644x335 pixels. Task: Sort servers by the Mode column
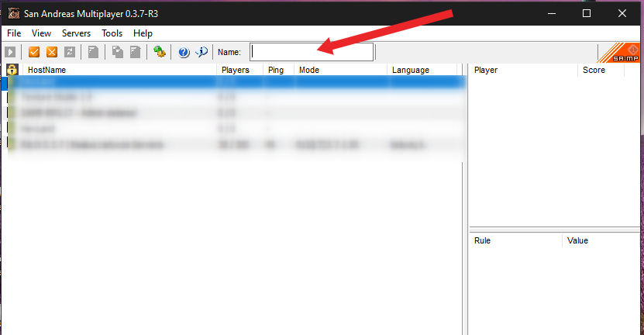pyautogui.click(x=340, y=70)
